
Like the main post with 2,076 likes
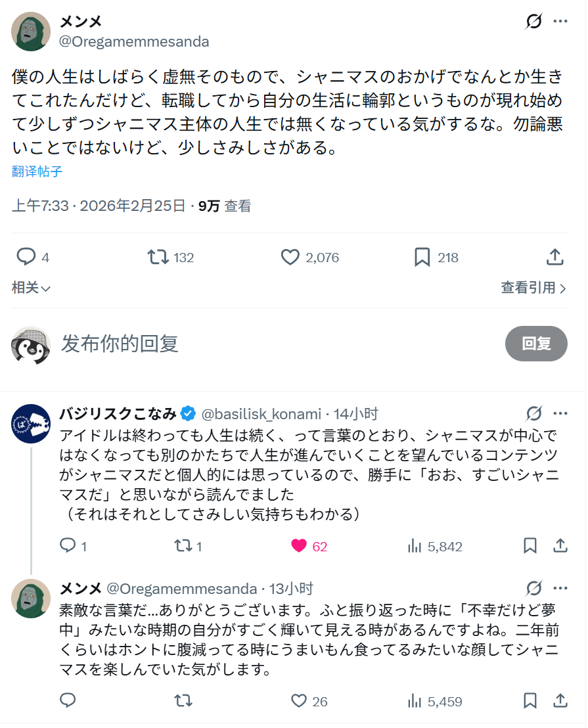[290, 257]
